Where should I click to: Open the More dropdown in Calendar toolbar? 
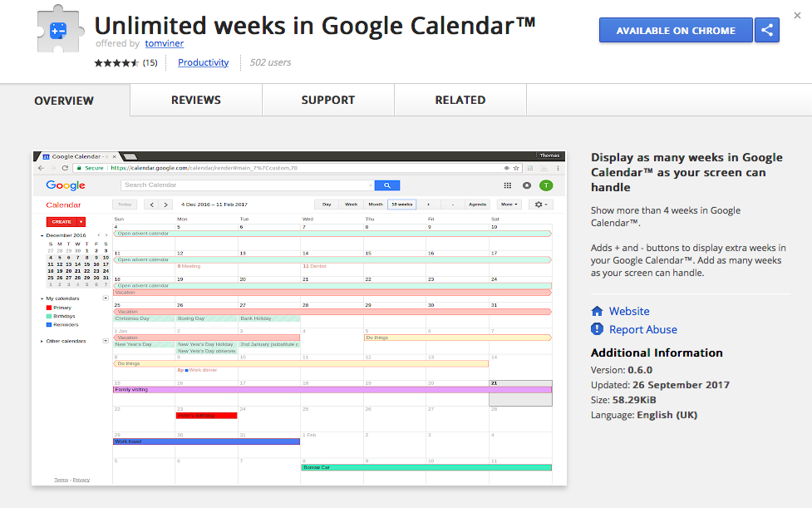coord(509,205)
